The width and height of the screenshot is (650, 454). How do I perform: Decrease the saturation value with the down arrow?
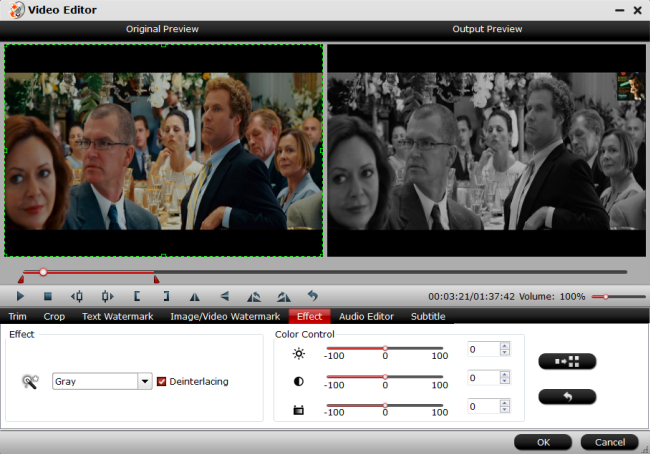click(504, 410)
